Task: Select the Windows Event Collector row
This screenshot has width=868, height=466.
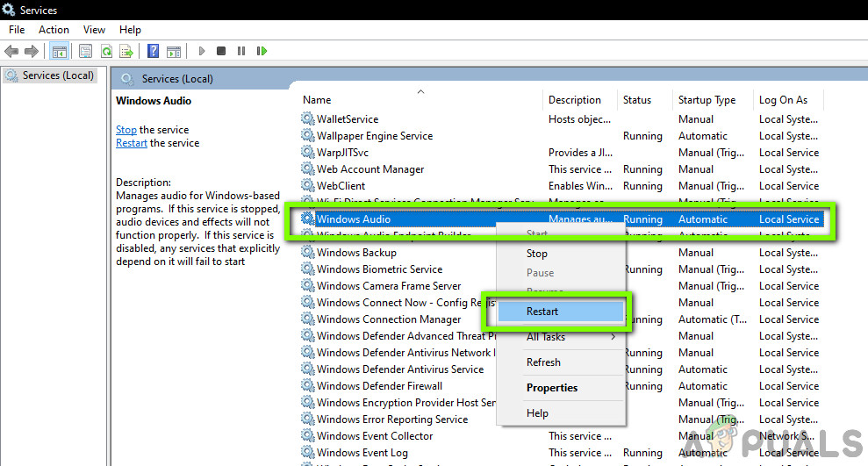Action: [562, 435]
